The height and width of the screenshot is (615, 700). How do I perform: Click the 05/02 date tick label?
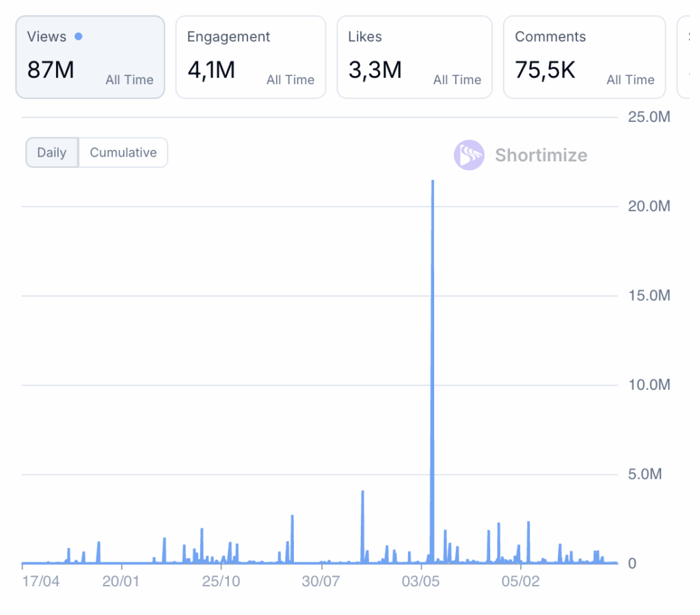[x=521, y=581]
